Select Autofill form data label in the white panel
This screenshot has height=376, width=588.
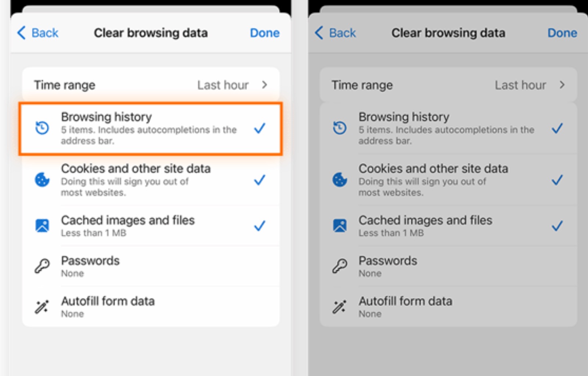[x=108, y=301]
